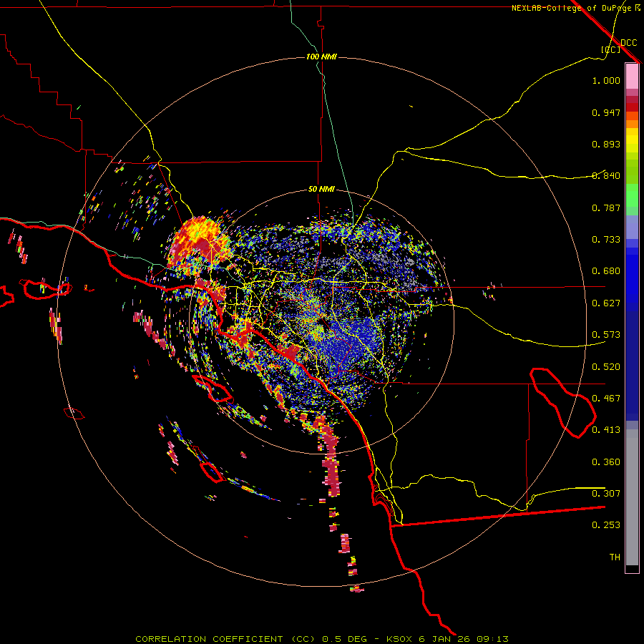
Task: Click the 0.413 scale value
Action: 606,430
